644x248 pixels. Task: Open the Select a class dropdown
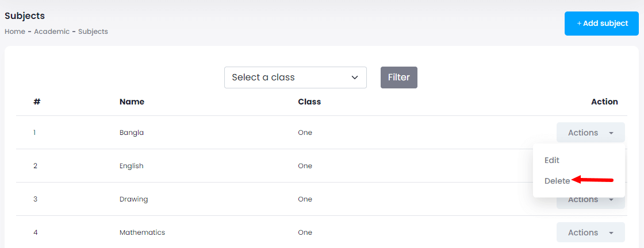tap(295, 77)
